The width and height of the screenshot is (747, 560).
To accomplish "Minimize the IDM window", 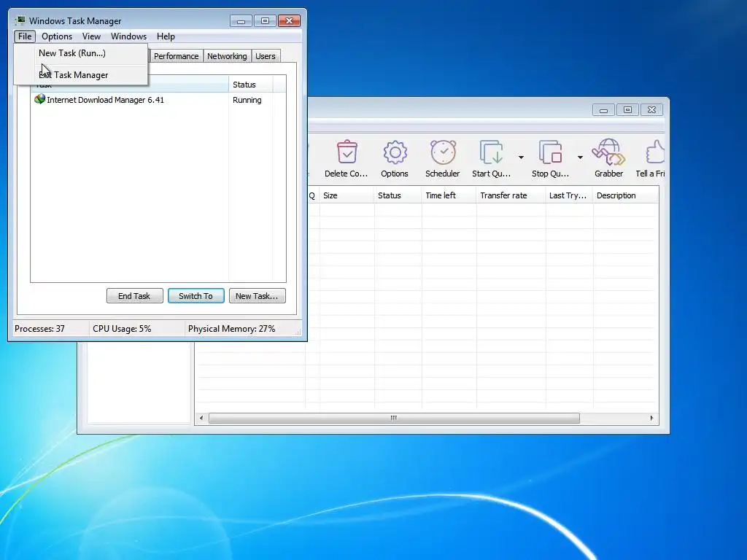I will [x=603, y=110].
